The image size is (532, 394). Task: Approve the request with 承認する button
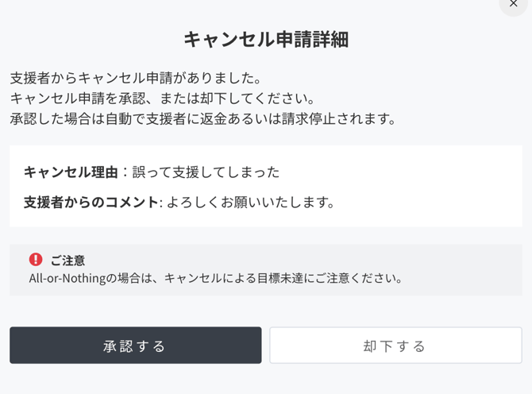[x=135, y=345]
